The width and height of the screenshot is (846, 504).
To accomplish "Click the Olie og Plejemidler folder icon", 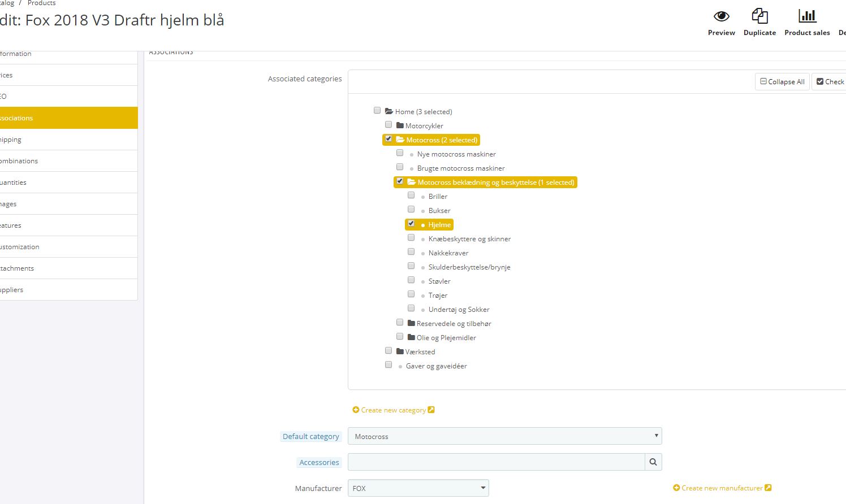I will pyautogui.click(x=411, y=337).
